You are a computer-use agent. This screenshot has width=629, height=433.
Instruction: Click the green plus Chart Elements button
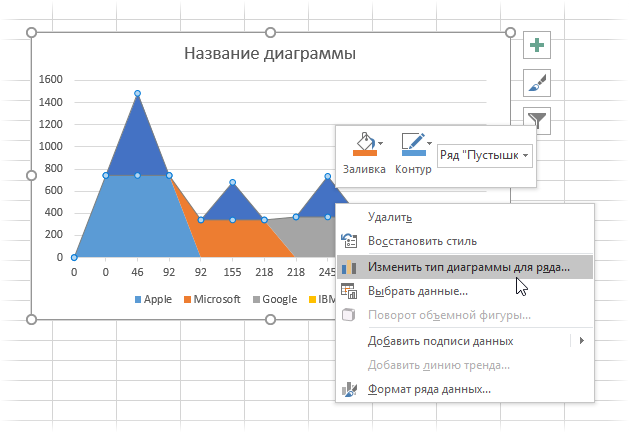tap(537, 45)
